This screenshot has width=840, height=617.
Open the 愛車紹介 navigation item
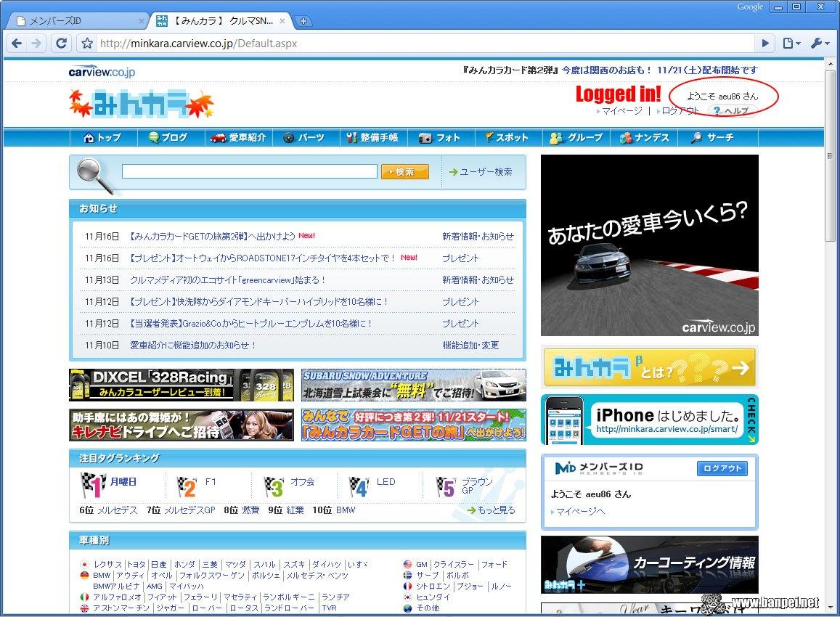tap(238, 138)
